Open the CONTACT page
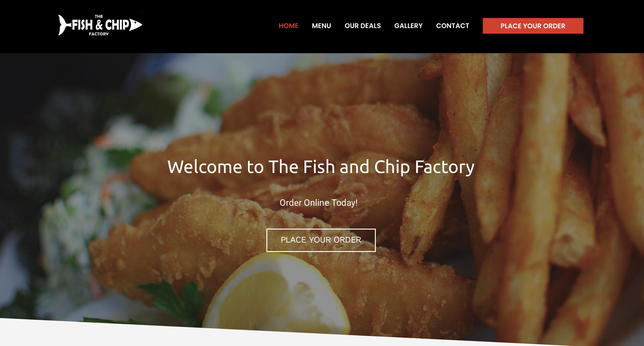The width and height of the screenshot is (644, 346). click(453, 26)
